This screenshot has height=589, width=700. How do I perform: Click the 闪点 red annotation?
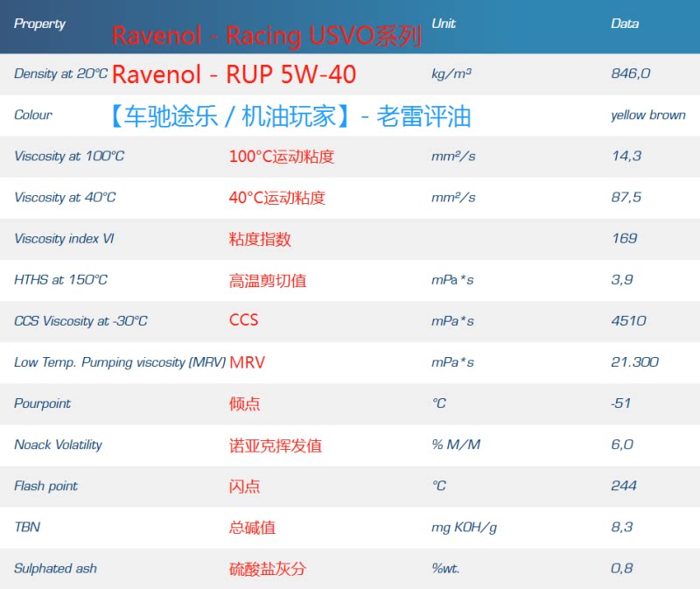(x=245, y=487)
